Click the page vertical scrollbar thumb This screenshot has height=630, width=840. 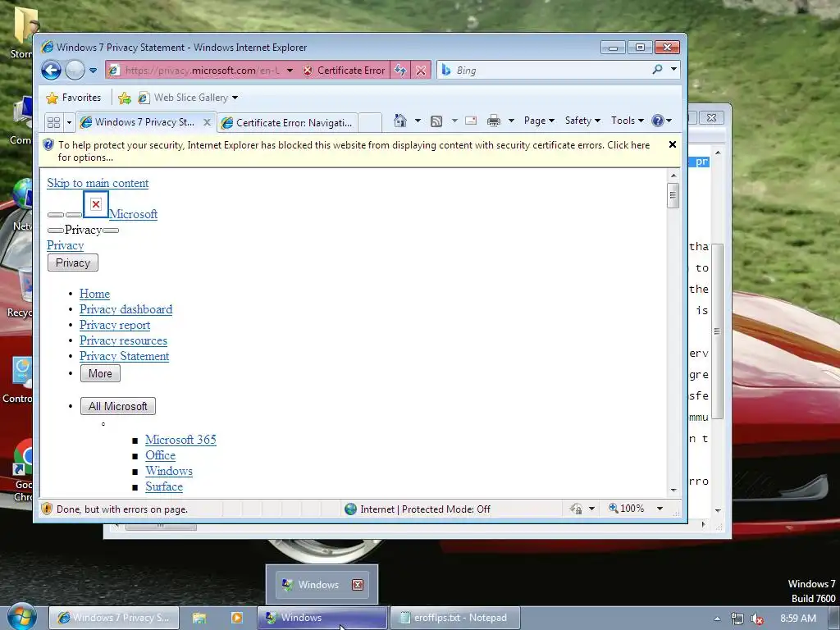coord(673,195)
